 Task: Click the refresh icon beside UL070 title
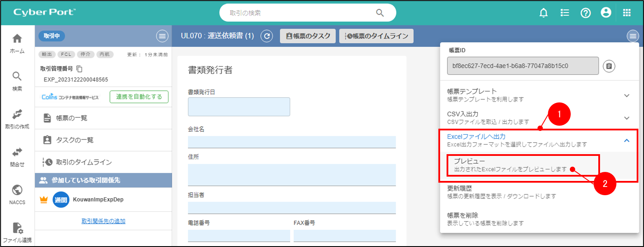click(267, 36)
